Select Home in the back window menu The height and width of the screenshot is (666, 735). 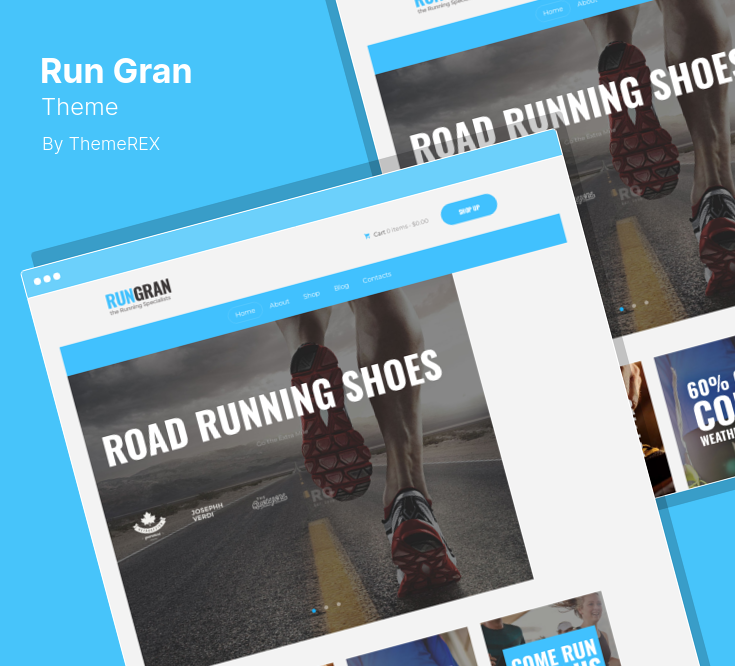(553, 11)
